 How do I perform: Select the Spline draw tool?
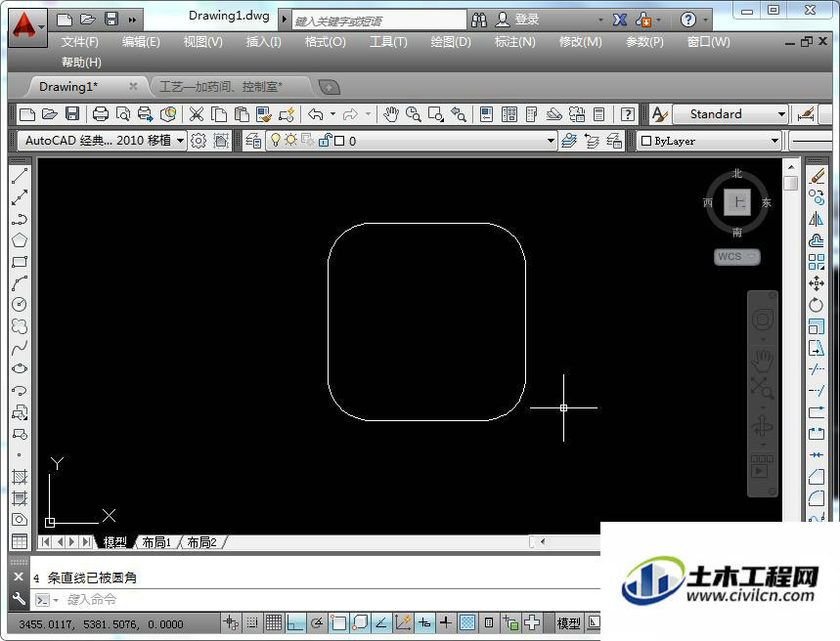[x=20, y=348]
